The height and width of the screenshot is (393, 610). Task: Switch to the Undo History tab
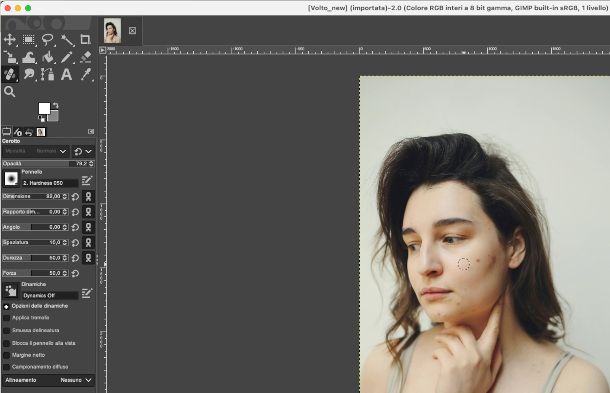(29, 132)
